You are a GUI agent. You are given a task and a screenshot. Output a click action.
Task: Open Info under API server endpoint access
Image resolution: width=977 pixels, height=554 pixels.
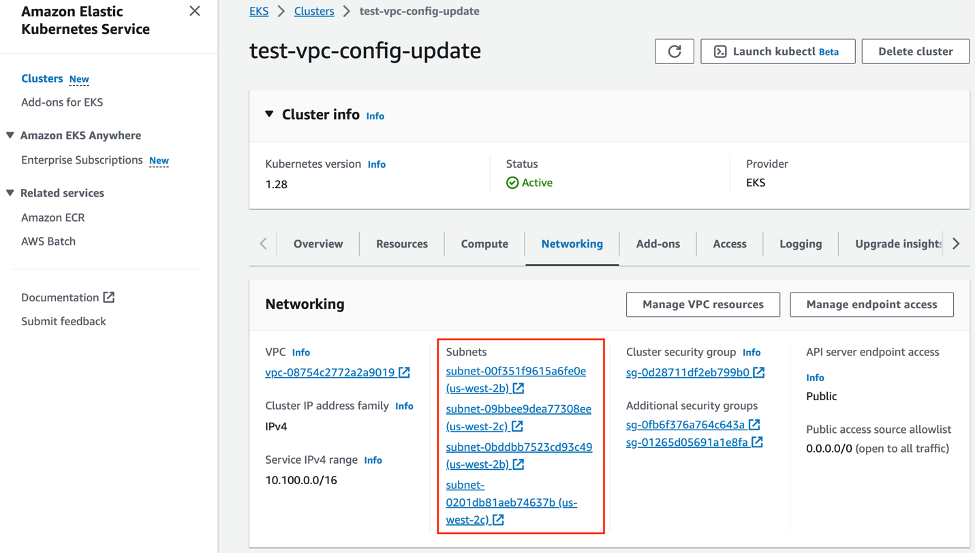coord(815,378)
